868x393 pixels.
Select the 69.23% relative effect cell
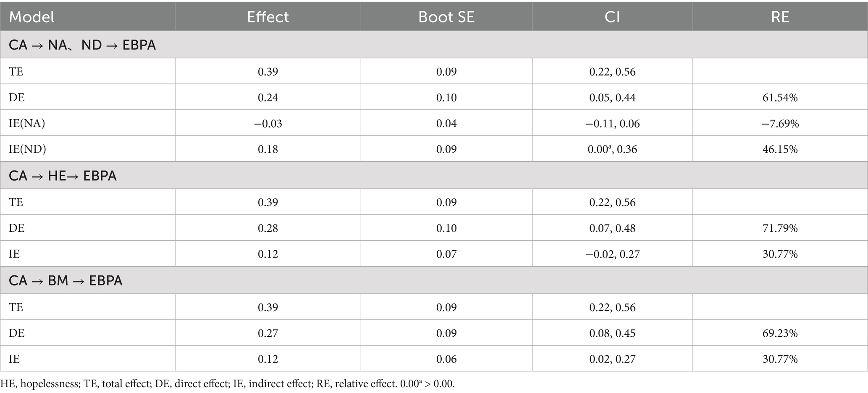tap(780, 333)
